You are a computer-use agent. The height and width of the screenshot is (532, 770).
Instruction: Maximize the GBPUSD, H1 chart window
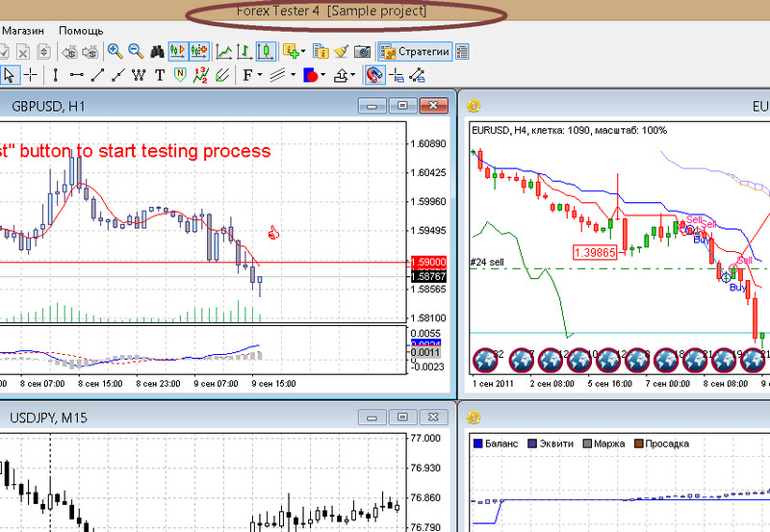(x=402, y=105)
